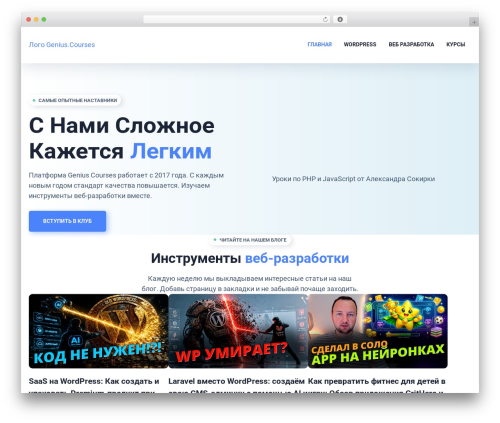Screen dimensions: 500x423
Task: Open the WORDPRESS menu item
Action: 360,44
